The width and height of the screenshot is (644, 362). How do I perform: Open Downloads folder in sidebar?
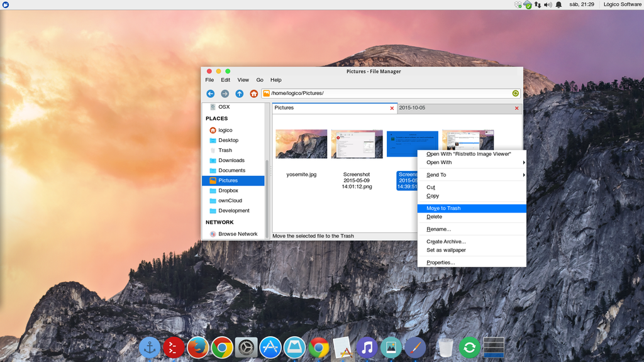(233, 160)
